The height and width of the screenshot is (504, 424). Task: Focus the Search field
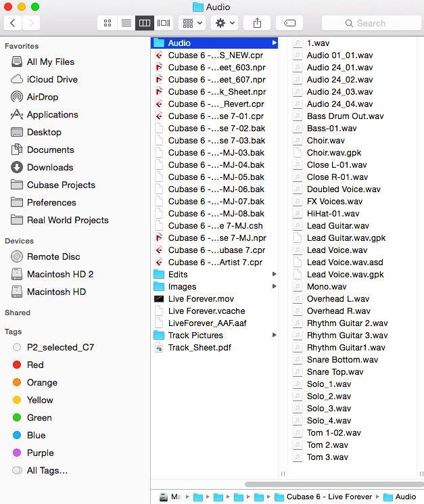[371, 23]
